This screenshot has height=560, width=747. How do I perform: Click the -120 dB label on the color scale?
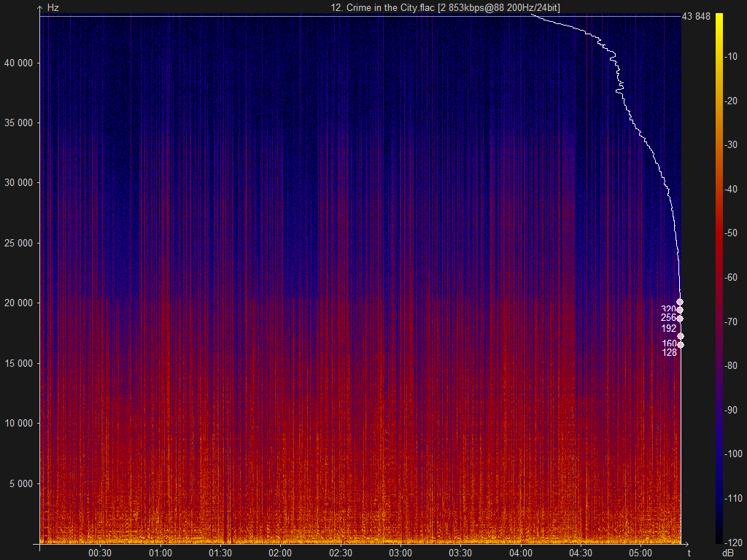coord(732,542)
